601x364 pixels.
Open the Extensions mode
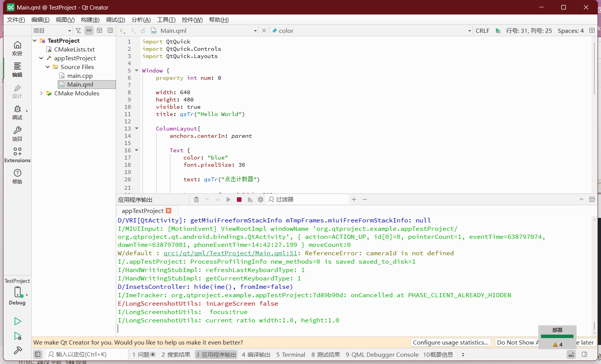click(17, 155)
